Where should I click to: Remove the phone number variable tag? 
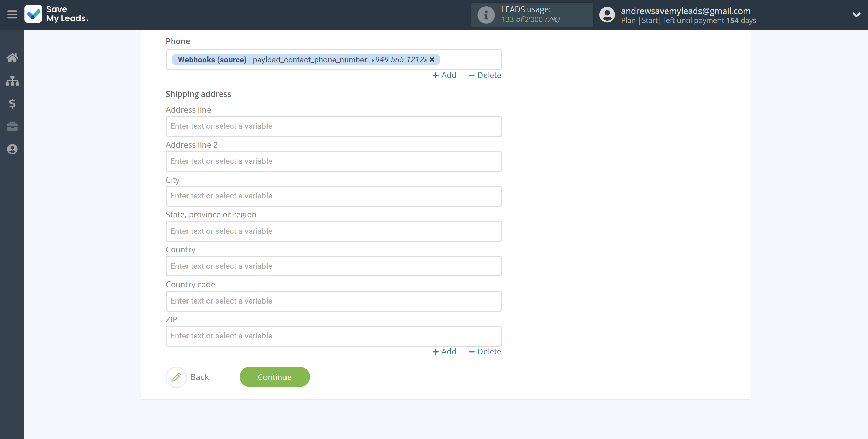click(x=432, y=60)
